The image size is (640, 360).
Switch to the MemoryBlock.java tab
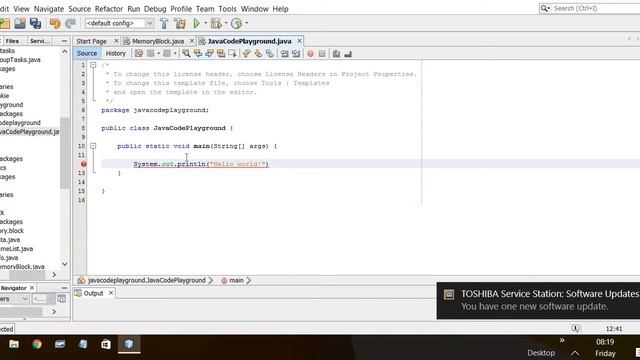[x=158, y=41]
